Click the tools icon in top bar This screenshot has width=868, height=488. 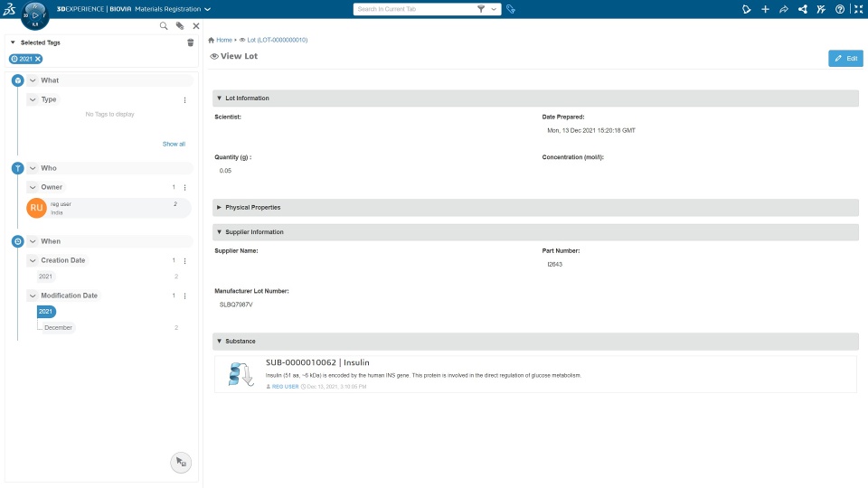click(x=822, y=9)
